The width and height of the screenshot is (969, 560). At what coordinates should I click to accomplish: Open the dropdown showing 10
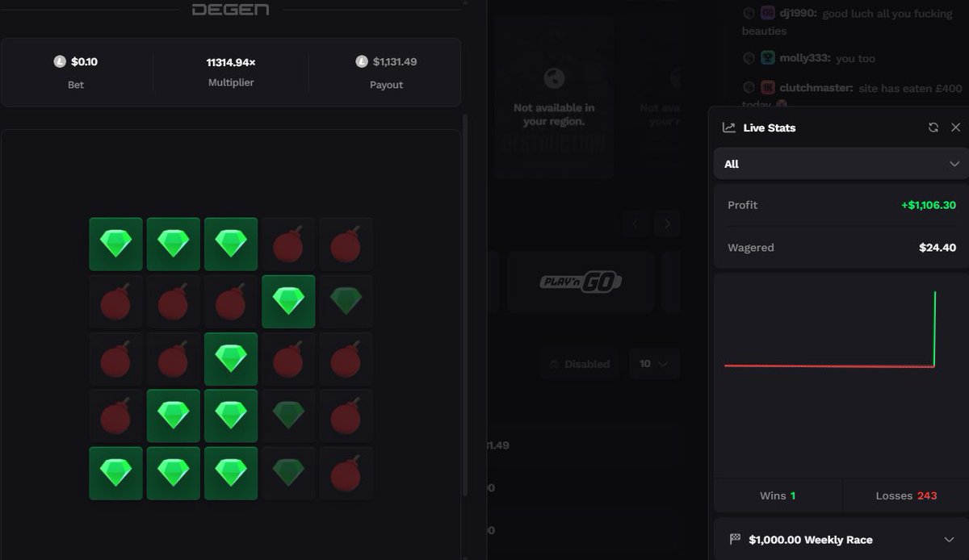[x=654, y=364]
